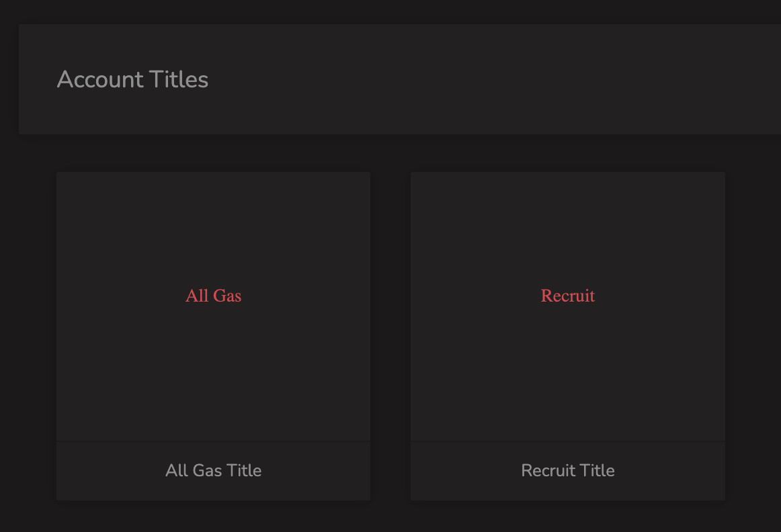Click the Account Titles header panel
The width and height of the screenshot is (781, 532).
point(400,79)
